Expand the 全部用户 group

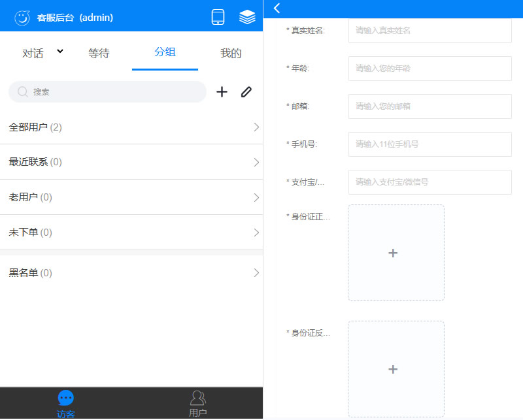point(256,127)
